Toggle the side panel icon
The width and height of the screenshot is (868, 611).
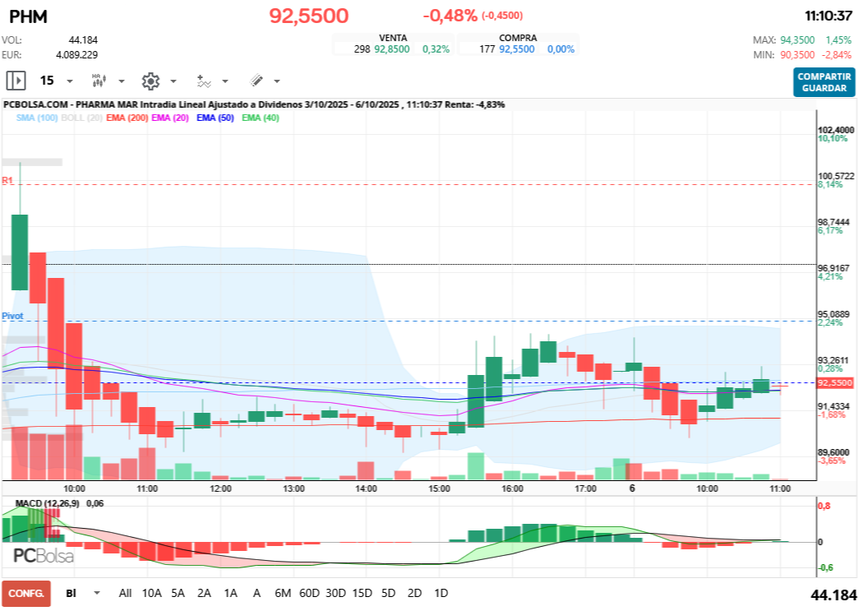pos(16,81)
